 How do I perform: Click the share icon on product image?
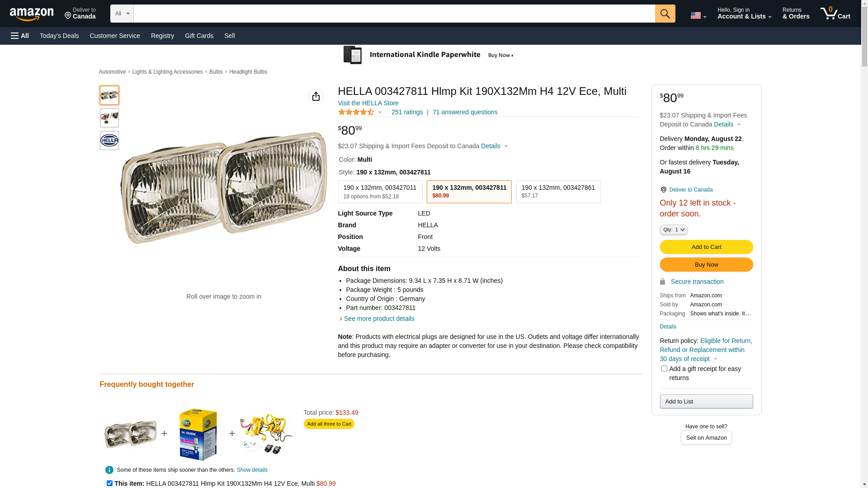pyautogui.click(x=316, y=96)
